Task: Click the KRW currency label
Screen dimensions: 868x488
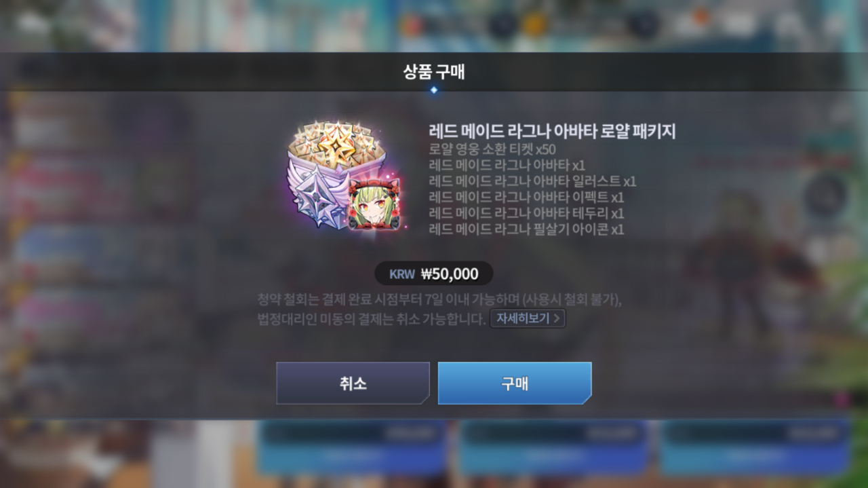Action: [x=401, y=274]
